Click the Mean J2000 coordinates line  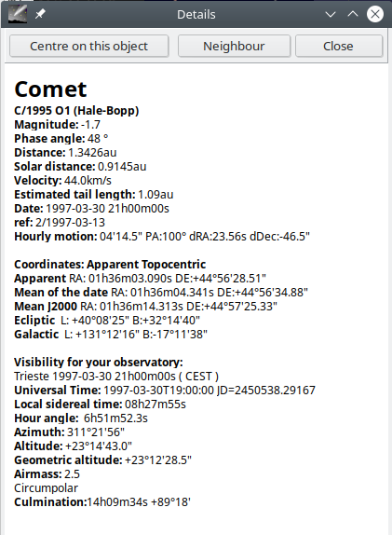click(x=146, y=307)
